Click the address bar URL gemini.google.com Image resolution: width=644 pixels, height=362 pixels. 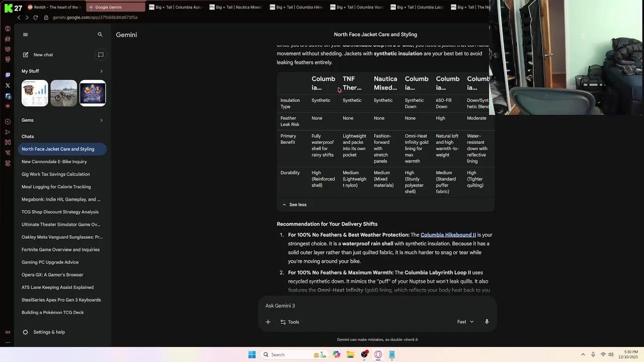(95, 18)
